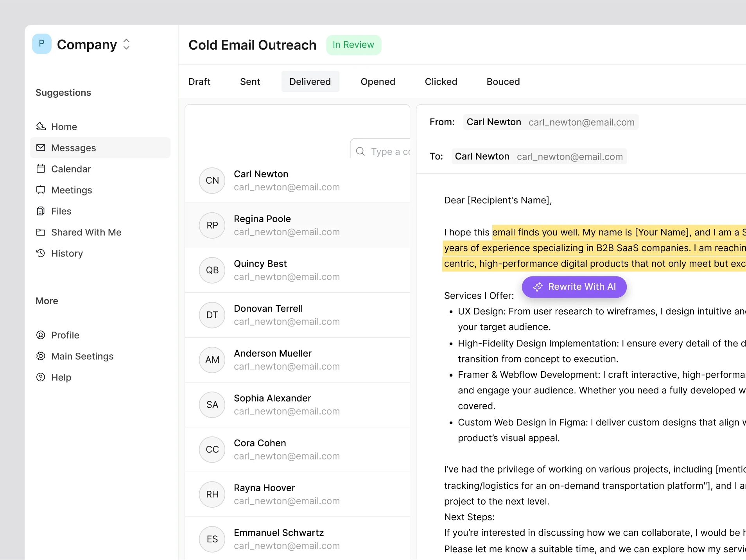Click the History clock icon
Screen dimensions: 746x560
pos(41,253)
